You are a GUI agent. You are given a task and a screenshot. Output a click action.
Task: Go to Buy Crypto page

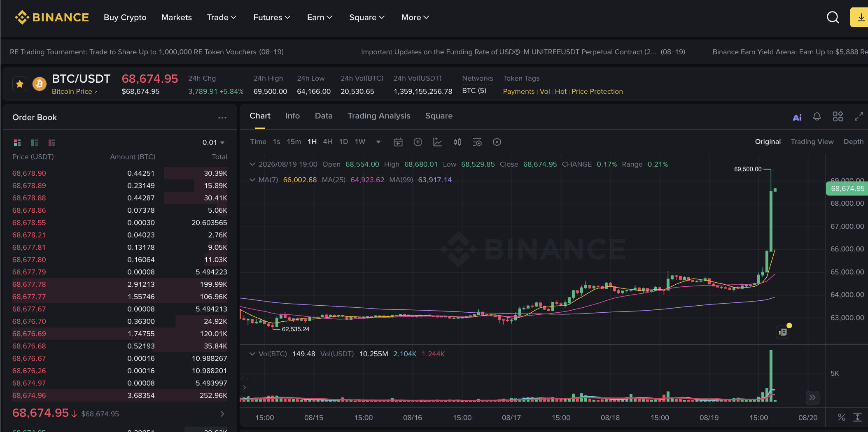click(x=125, y=17)
